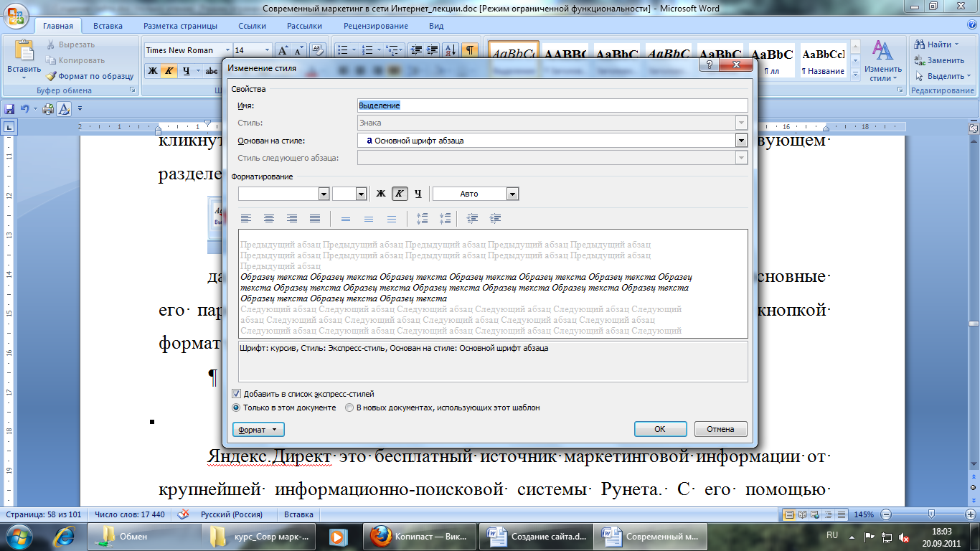Sort text with the А-Я button
The image size is (980, 551).
451,50
